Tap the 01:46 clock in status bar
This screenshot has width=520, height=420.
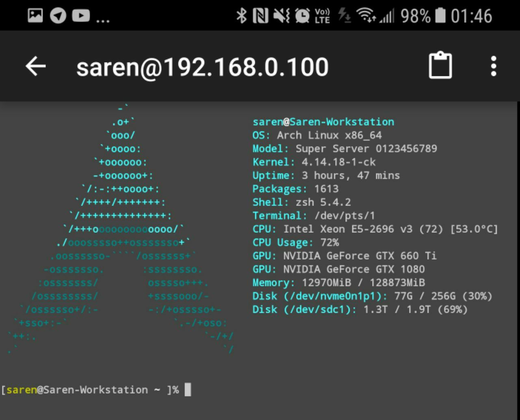click(x=471, y=16)
